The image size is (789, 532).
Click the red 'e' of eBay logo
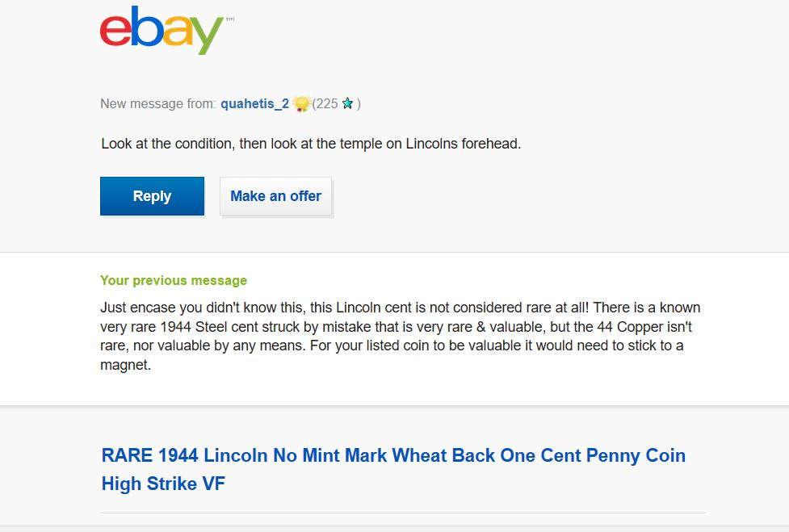[x=115, y=31]
